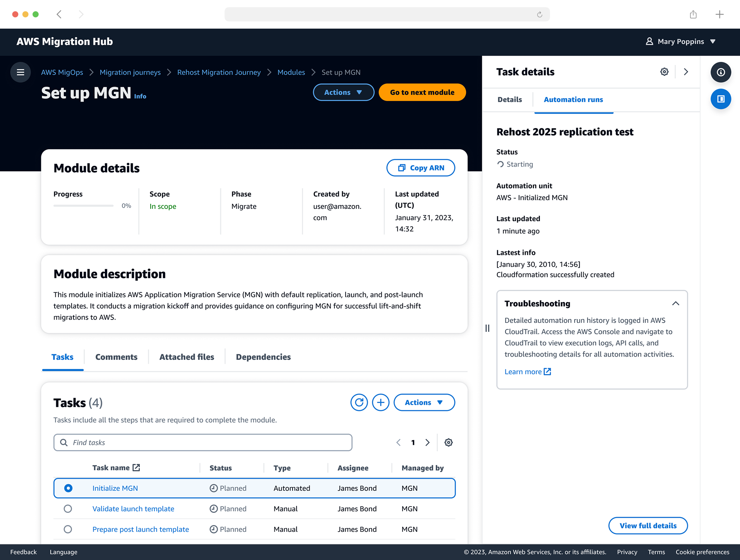This screenshot has height=560, width=740.
Task: Add a new task with plus button
Action: [x=381, y=403]
